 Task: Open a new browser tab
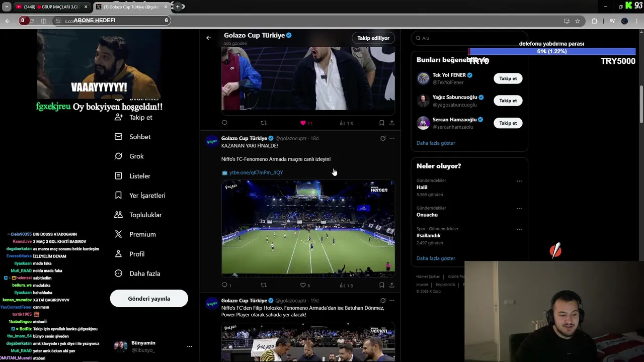[x=178, y=7]
